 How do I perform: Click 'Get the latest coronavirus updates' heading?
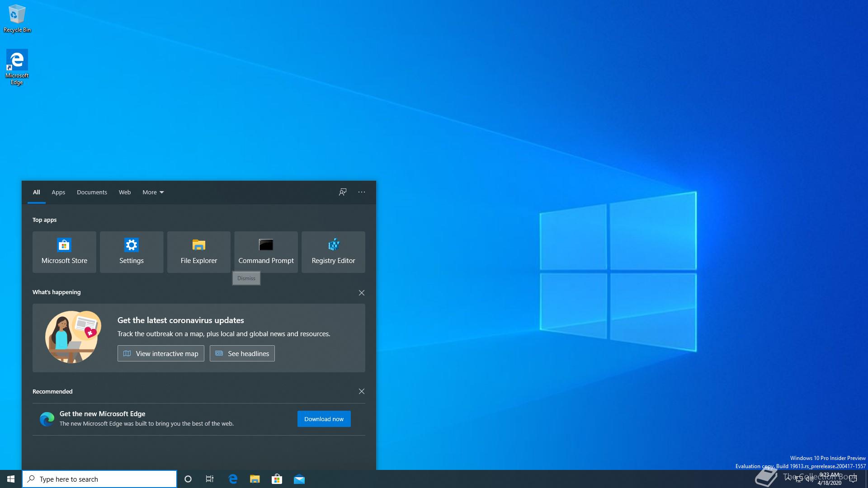181,320
